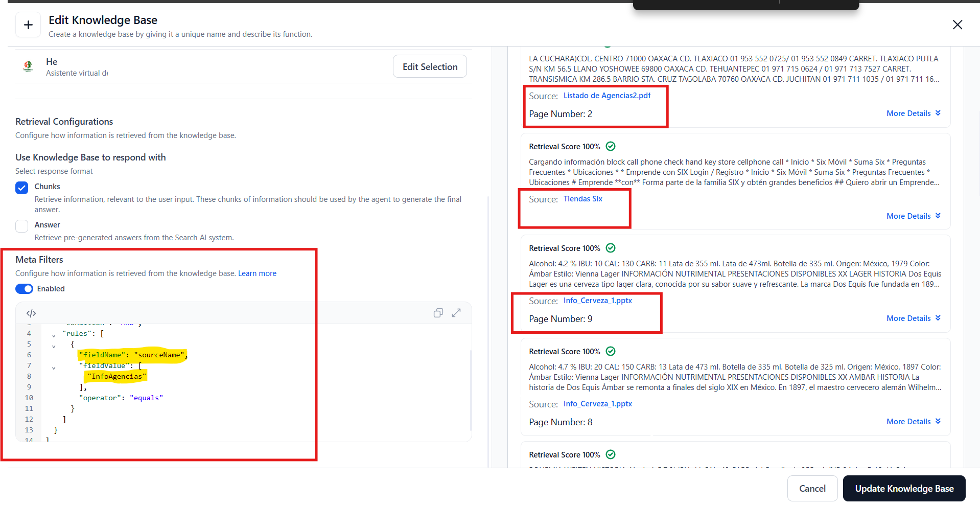The image size is (980, 505).
Task: Click the green check icon beside Tiendas Six score
Action: [610, 147]
